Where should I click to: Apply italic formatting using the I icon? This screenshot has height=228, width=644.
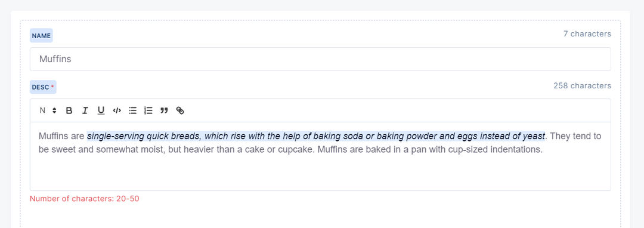click(85, 110)
